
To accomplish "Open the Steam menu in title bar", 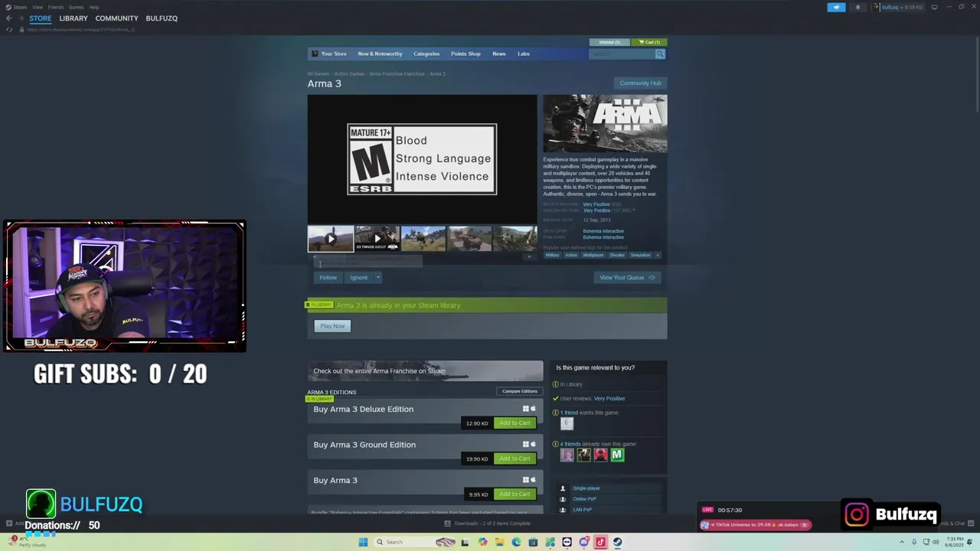I will pos(20,7).
